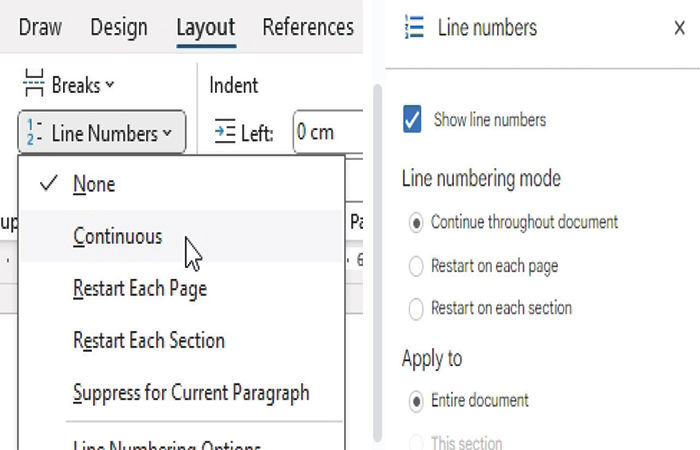Choose Restart Each Section option
This screenshot has width=700, height=450.
181,340
